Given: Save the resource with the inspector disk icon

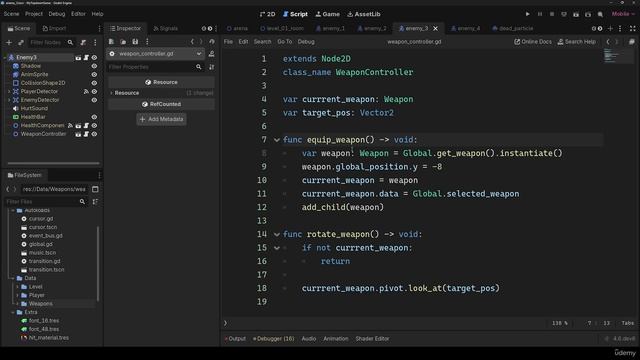Looking at the screenshot, I should click(x=135, y=42).
